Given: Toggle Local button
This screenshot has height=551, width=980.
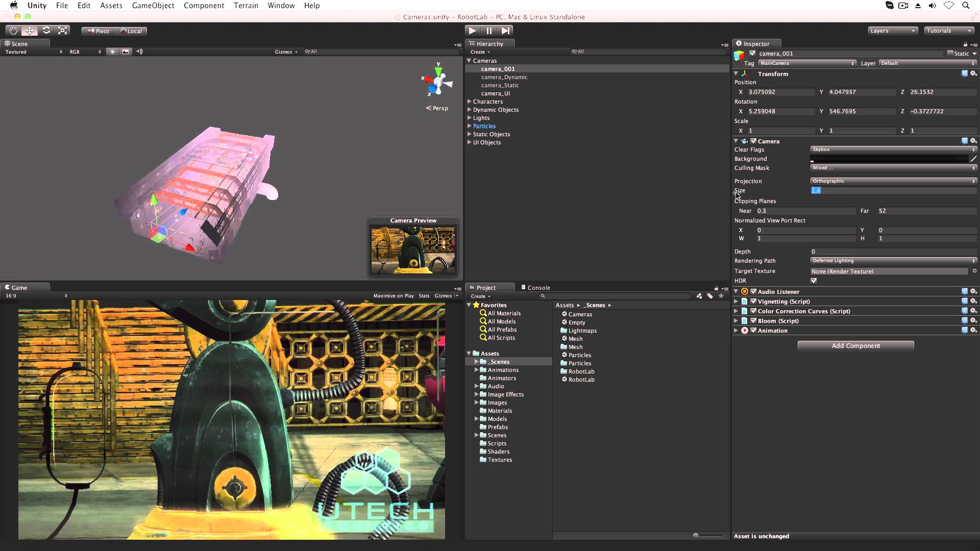Looking at the screenshot, I should coord(131,31).
